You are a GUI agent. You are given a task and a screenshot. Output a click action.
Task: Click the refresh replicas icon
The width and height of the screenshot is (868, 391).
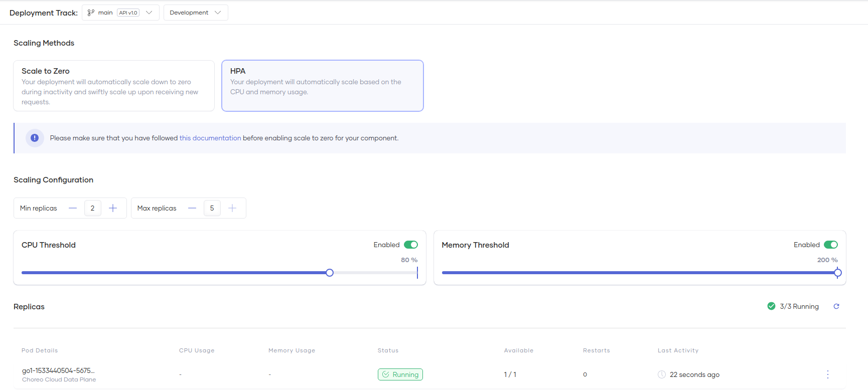click(x=836, y=306)
